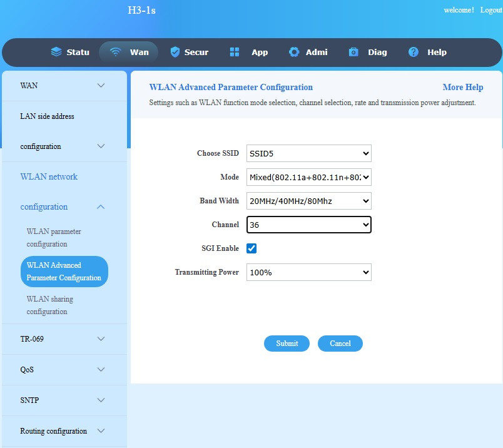This screenshot has height=448, width=503.
Task: Click the Help question mark icon
Action: [x=413, y=52]
